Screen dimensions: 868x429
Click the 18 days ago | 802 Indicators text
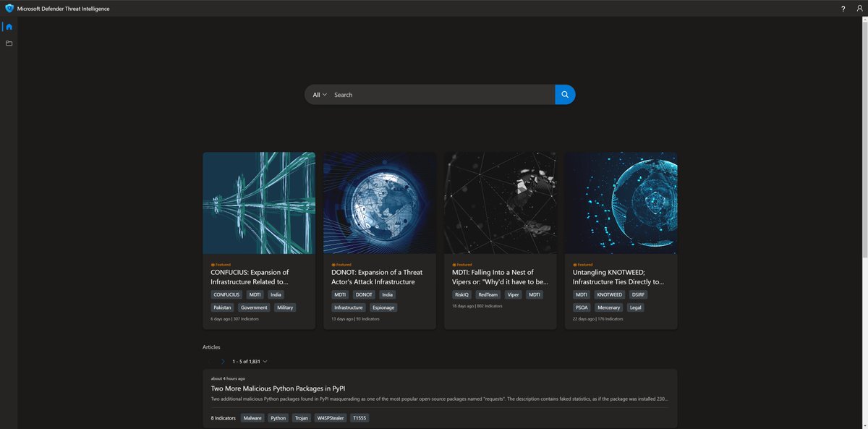click(477, 306)
